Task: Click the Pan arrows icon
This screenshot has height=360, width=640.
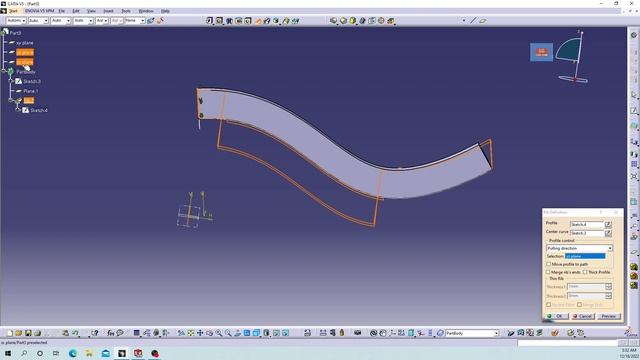Action: point(200,333)
